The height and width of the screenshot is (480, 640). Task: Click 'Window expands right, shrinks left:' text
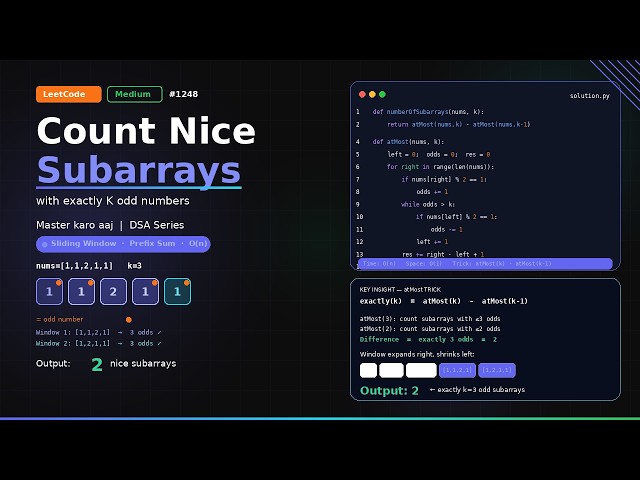417,354
